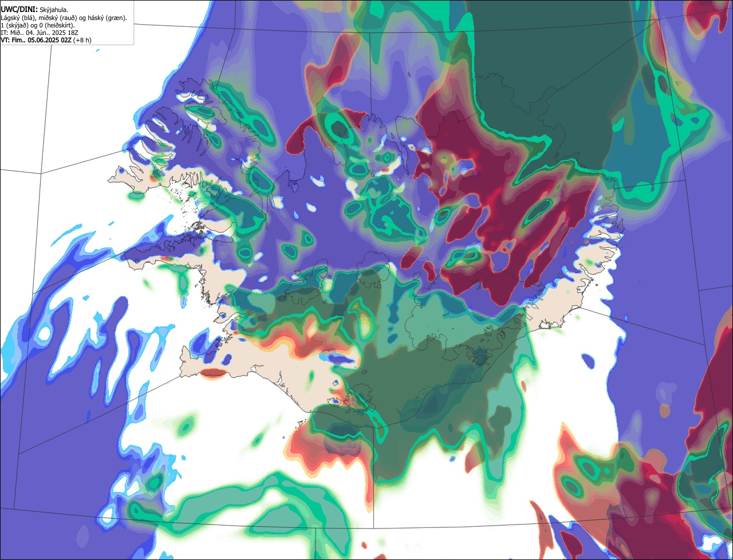Click the "Lágský (blá), miðský (rauð)" legend line

click(64, 18)
